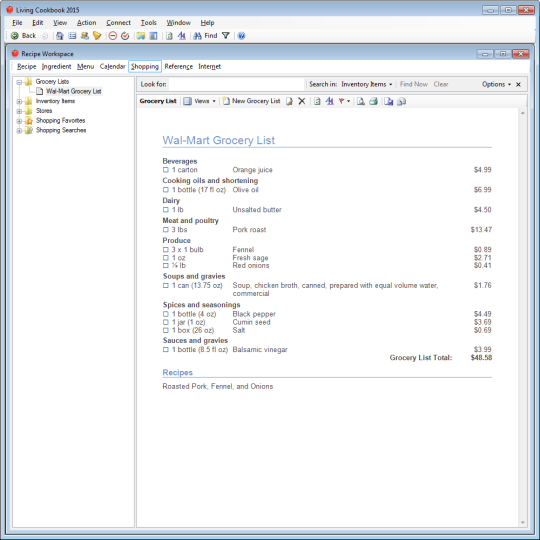Open the Home icon in main toolbar

pyautogui.click(x=60, y=35)
